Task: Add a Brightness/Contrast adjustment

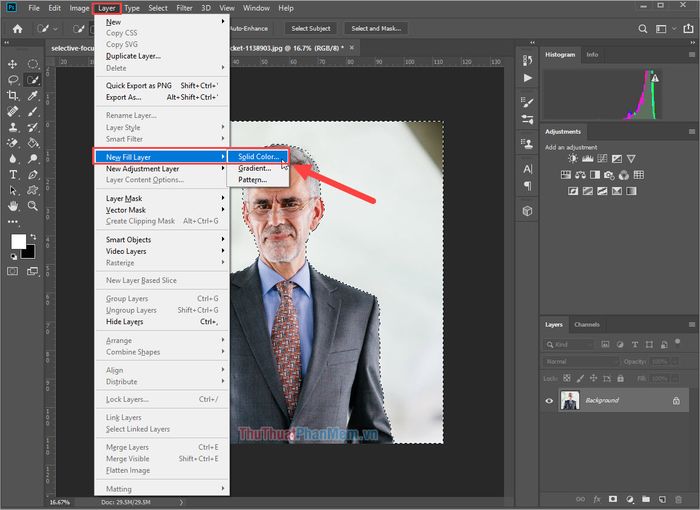Action: [572, 159]
